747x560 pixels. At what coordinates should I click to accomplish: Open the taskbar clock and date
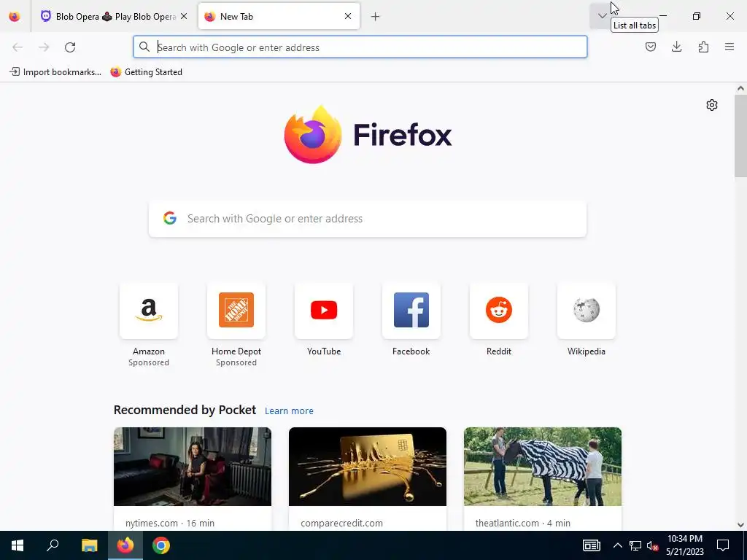click(x=684, y=545)
